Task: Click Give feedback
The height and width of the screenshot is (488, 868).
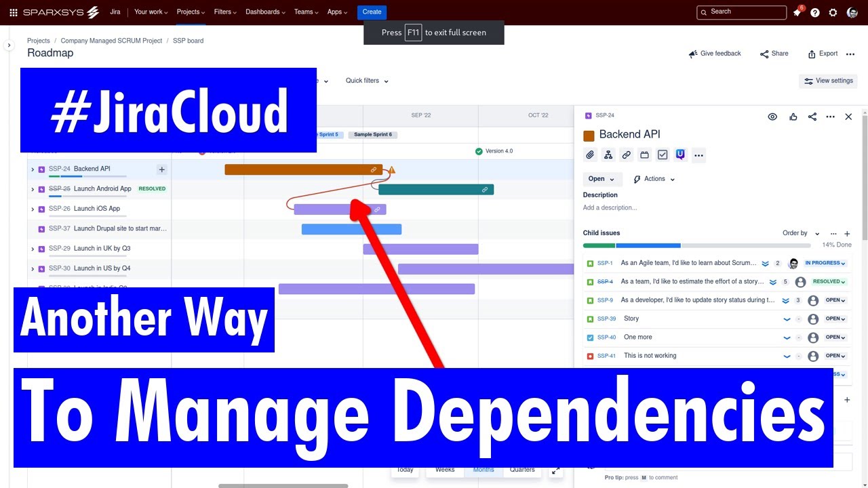Action: point(715,54)
